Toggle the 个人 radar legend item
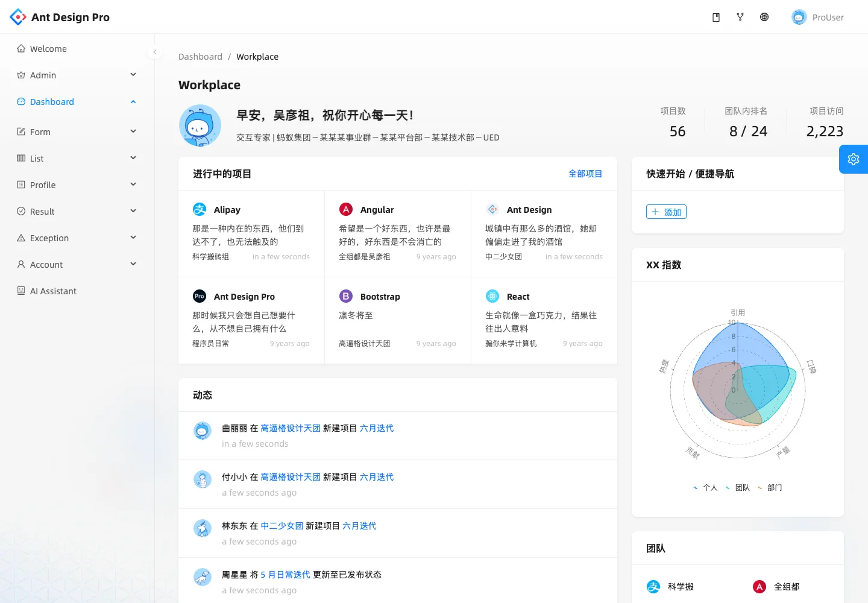868x603 pixels. (705, 488)
